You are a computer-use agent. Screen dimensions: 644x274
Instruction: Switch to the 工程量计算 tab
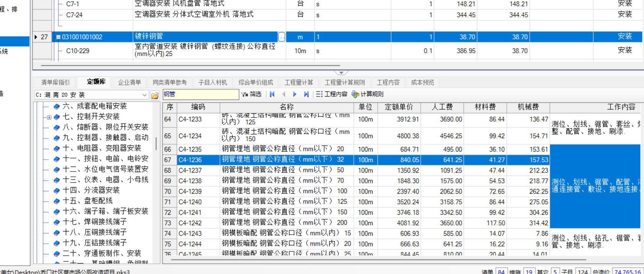pos(299,82)
